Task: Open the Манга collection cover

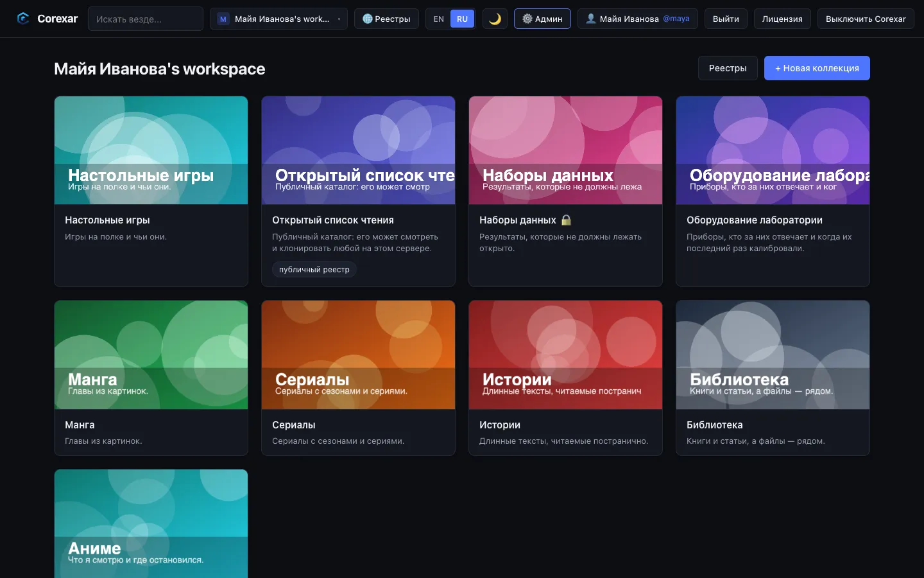Action: (x=151, y=355)
